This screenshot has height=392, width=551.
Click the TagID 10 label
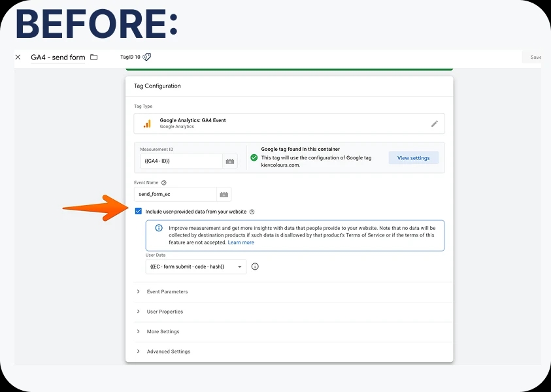click(x=130, y=57)
